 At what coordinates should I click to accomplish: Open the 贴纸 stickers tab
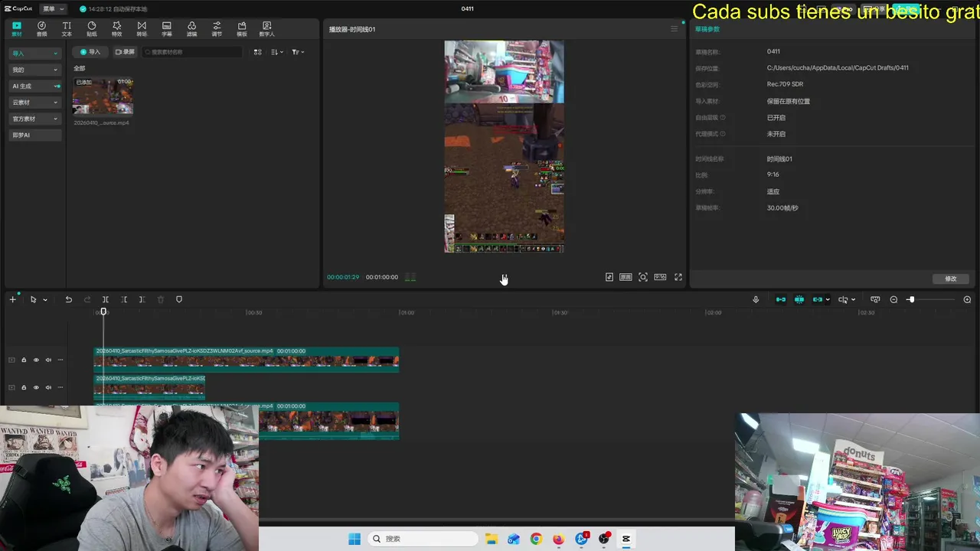[x=92, y=29]
